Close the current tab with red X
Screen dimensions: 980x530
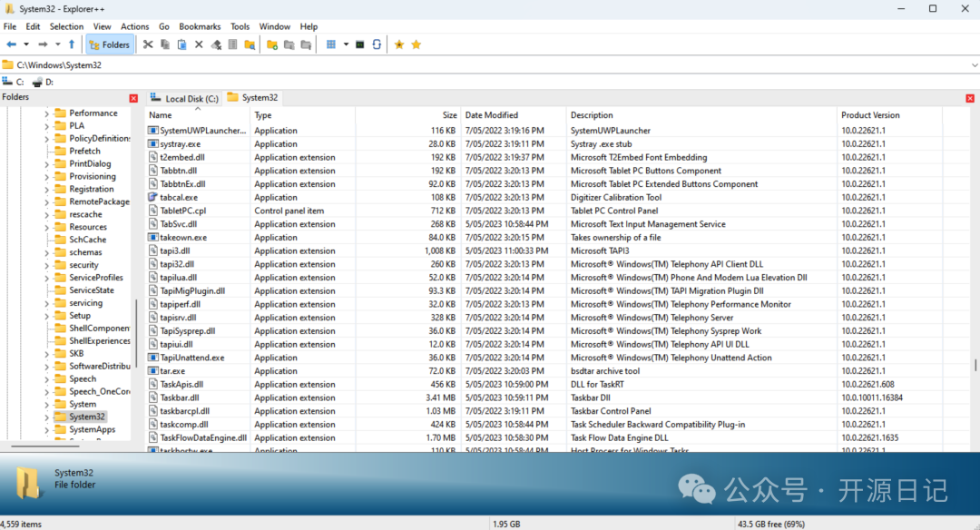tap(970, 98)
